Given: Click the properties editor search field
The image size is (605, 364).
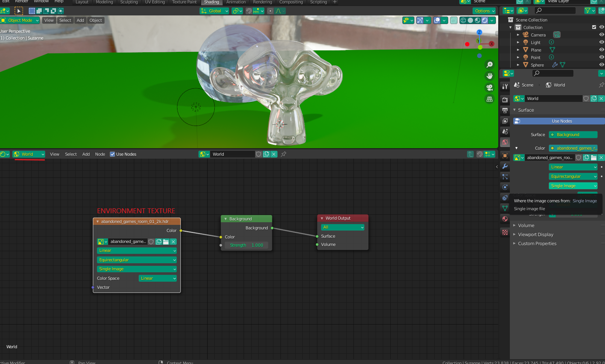Looking at the screenshot, I should point(553,73).
